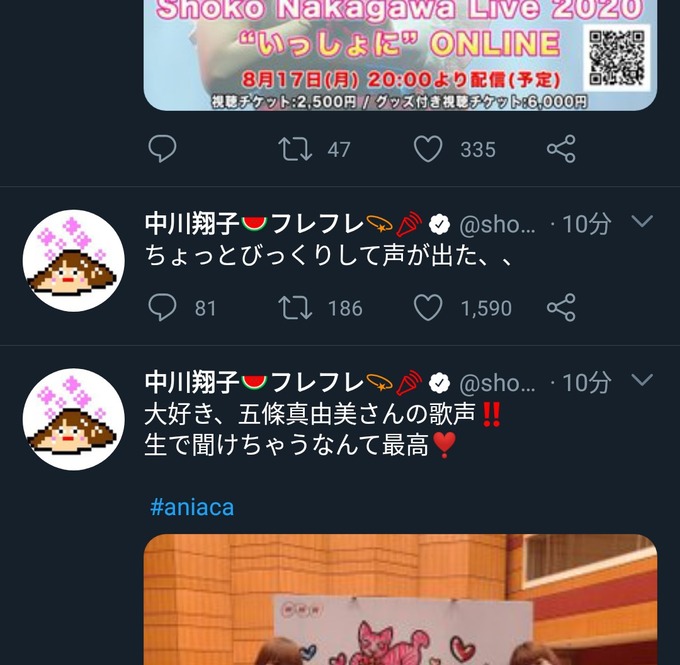Retweet the tweet with 186 retweets
The image size is (680, 665).
[x=295, y=308]
